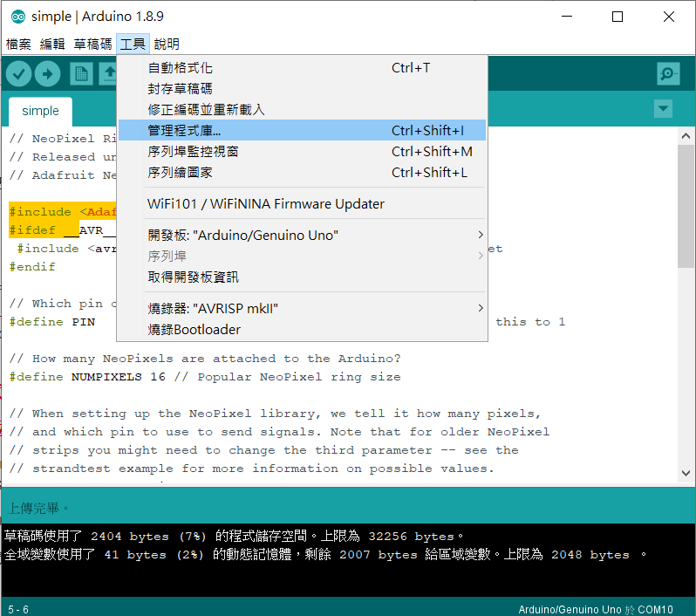Click the editor scrollbar down arrow
Screen dimensions: 696x616
(x=686, y=472)
